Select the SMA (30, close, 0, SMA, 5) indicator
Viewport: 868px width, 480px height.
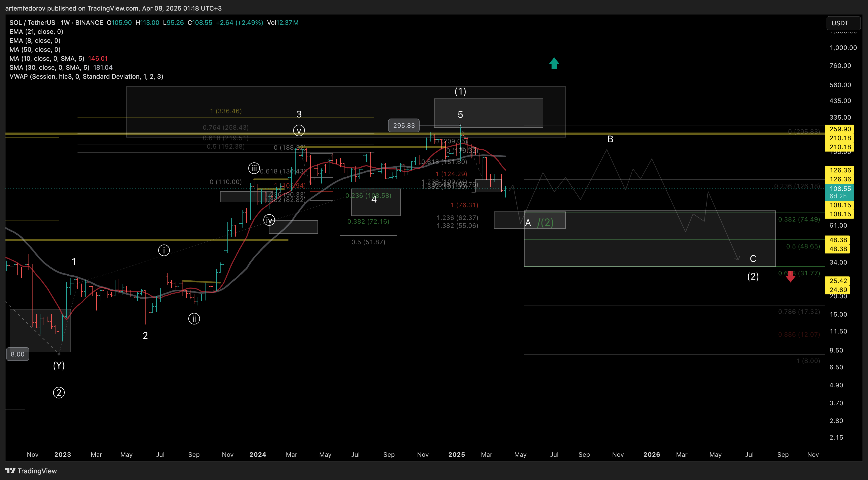[x=61, y=67]
